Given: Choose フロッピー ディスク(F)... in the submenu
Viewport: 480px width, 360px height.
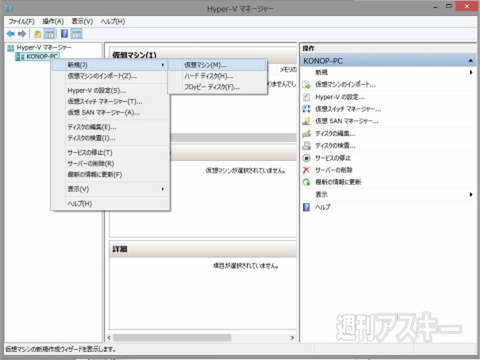Looking at the screenshot, I should point(217,87).
